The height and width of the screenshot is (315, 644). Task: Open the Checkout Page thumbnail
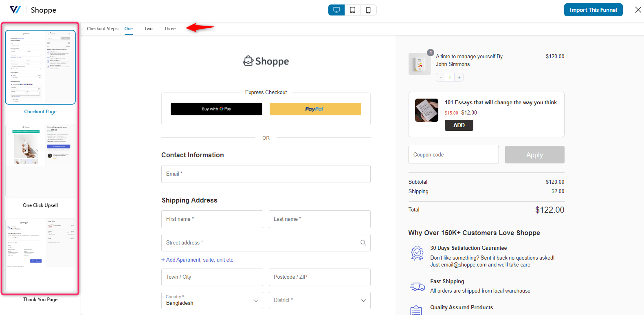point(40,67)
